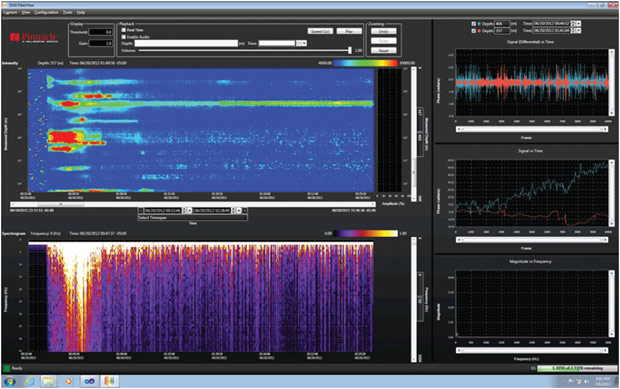Open Internet Explorer from the taskbar
Image resolution: width=620 pixels, height=389 pixels.
coord(30,381)
